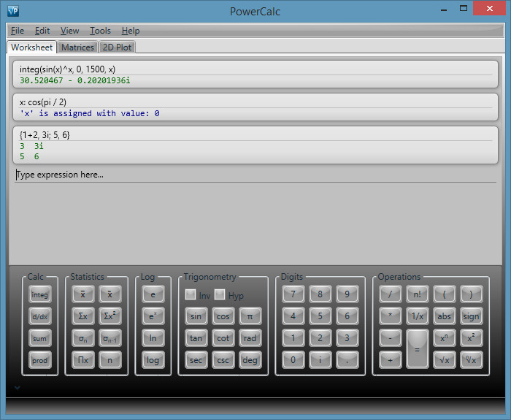511x420 pixels.
Task: Click the integ calculator button
Action: [39, 294]
